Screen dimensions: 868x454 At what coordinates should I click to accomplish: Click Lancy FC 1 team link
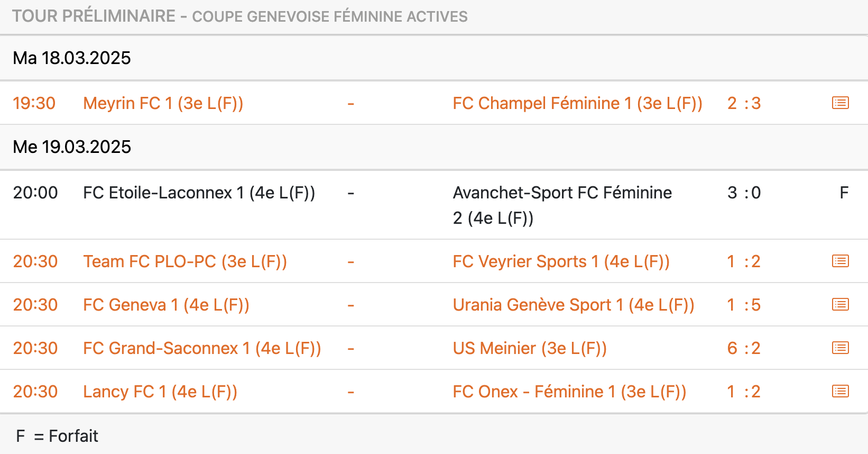(160, 392)
